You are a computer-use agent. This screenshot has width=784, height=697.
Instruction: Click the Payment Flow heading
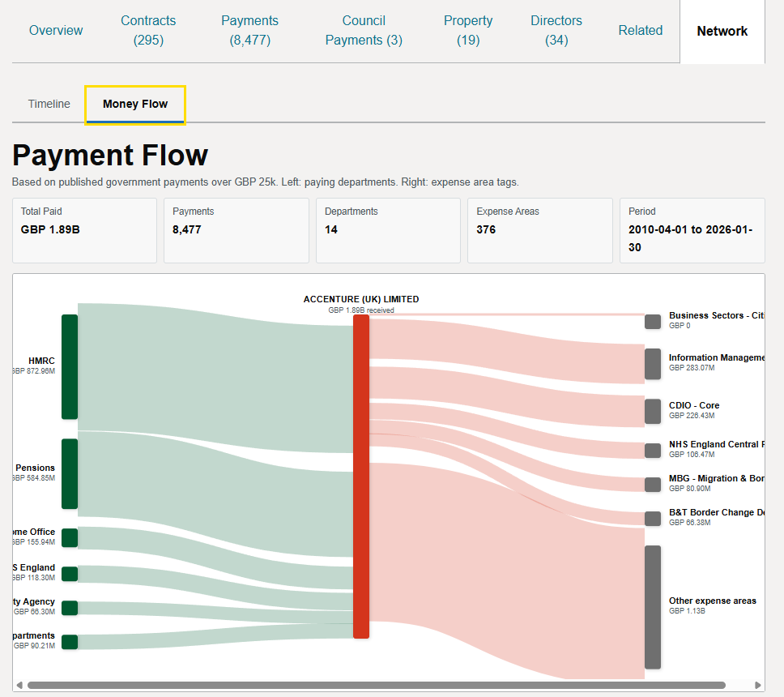point(110,155)
